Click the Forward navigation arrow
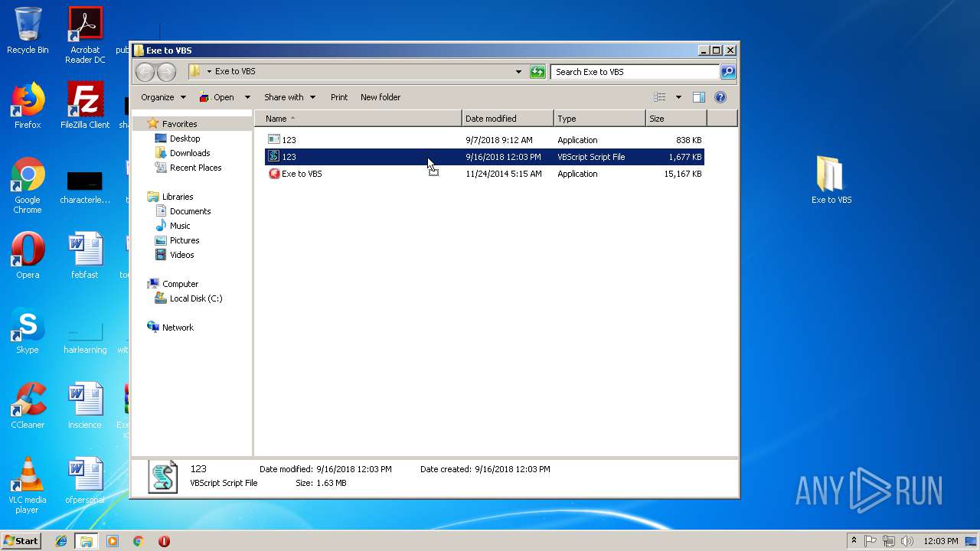The image size is (980, 551). [166, 72]
